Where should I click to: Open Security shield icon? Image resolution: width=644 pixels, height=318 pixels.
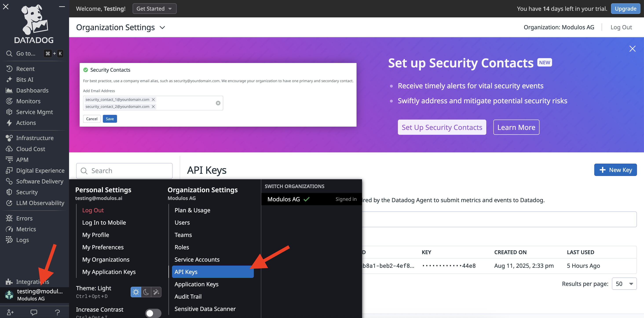pos(9,192)
